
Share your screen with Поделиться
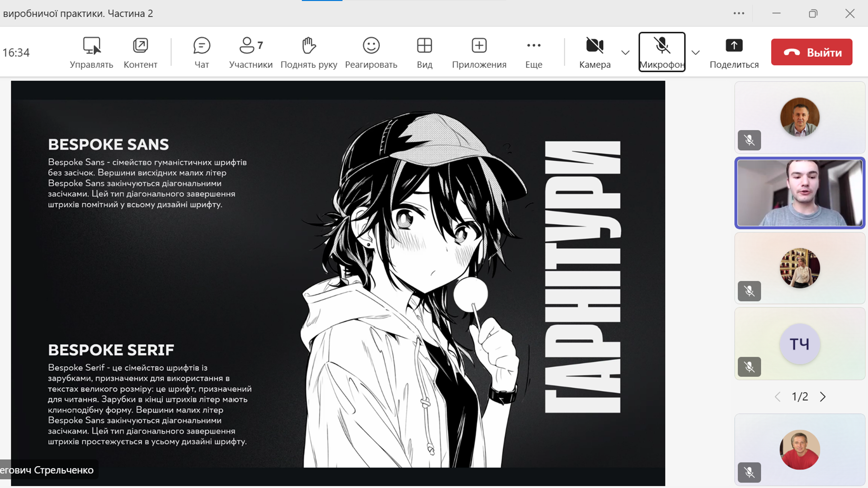coord(734,52)
